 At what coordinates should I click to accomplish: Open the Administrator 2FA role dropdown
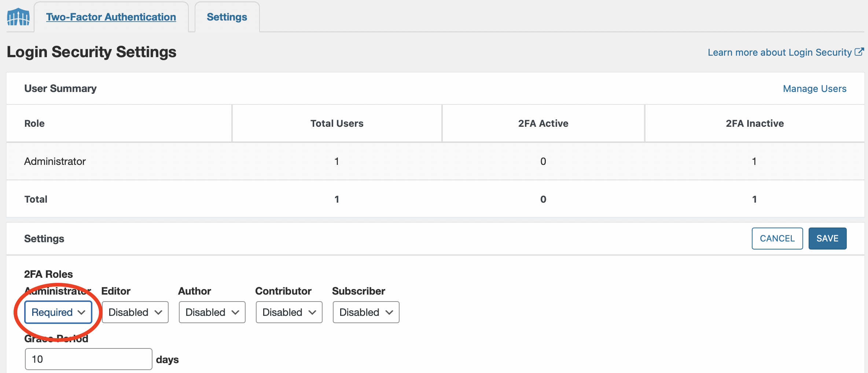pos(58,312)
